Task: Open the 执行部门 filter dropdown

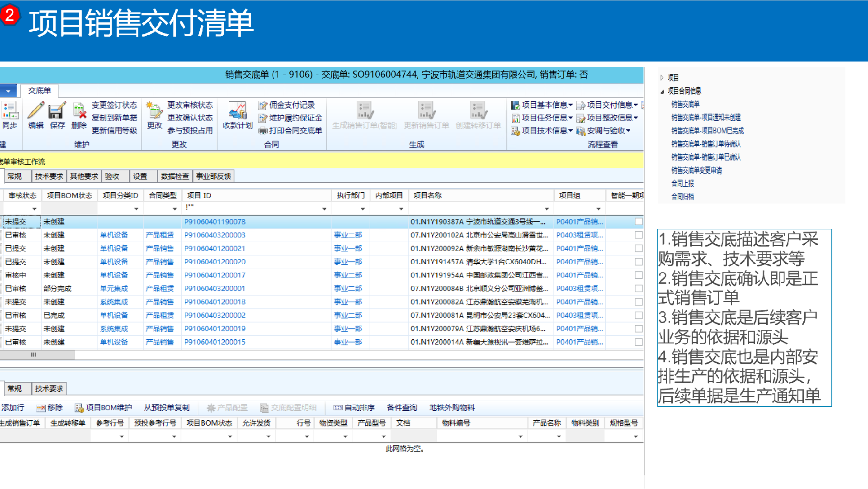Action: click(363, 209)
